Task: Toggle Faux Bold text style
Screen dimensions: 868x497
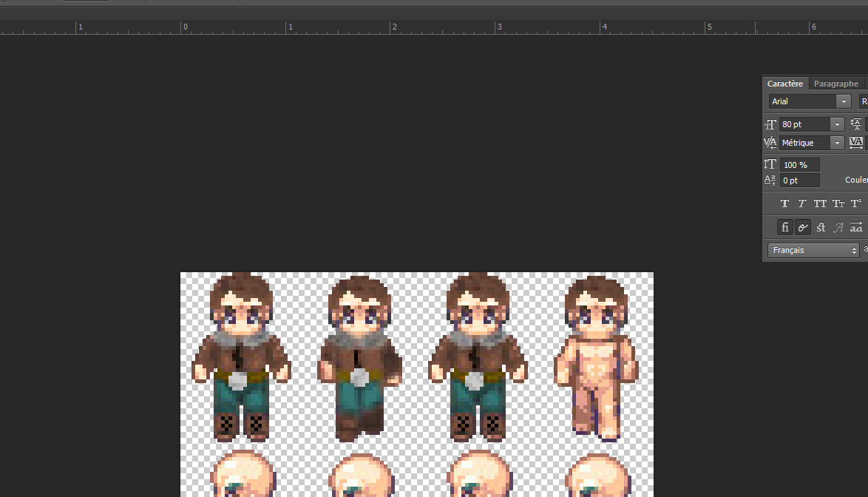Action: pyautogui.click(x=784, y=203)
